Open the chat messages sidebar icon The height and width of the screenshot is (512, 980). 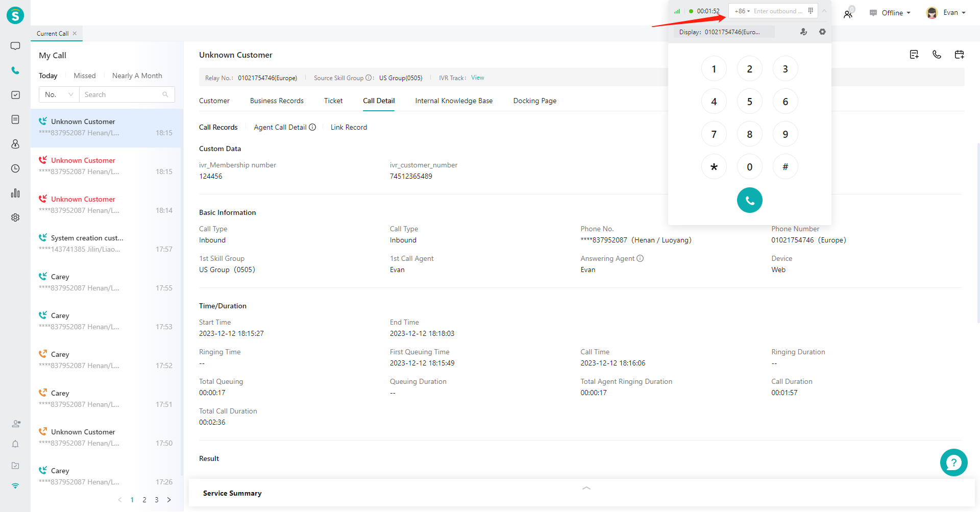[15, 46]
